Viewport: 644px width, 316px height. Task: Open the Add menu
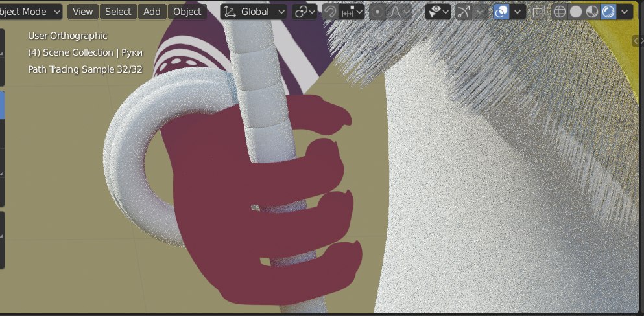(152, 12)
